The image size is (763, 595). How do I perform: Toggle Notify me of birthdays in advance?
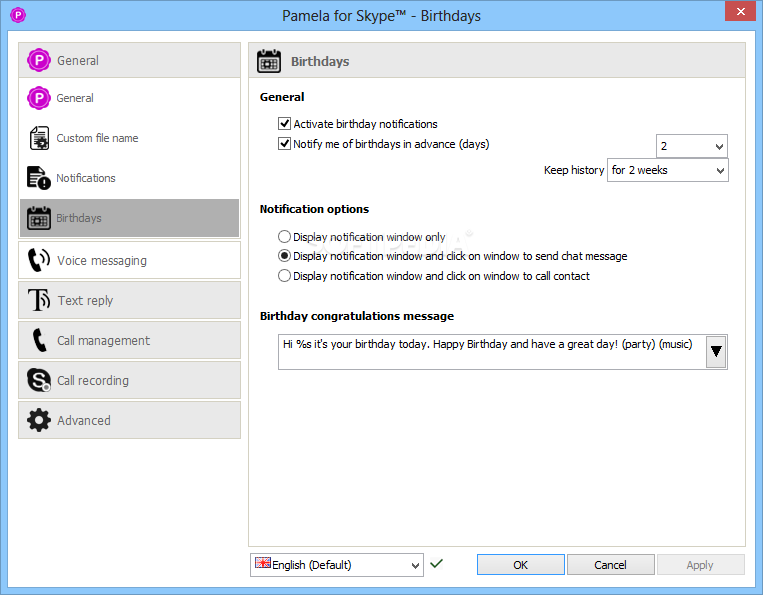(x=285, y=144)
